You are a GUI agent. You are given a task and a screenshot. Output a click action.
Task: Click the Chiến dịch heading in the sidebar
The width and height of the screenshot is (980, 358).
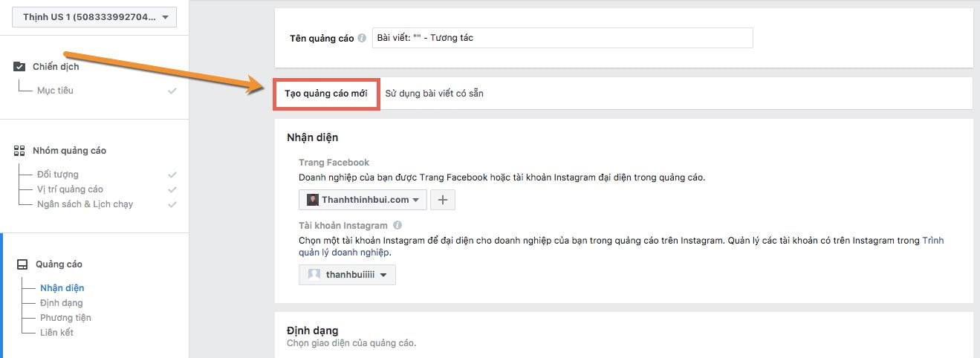click(x=56, y=67)
